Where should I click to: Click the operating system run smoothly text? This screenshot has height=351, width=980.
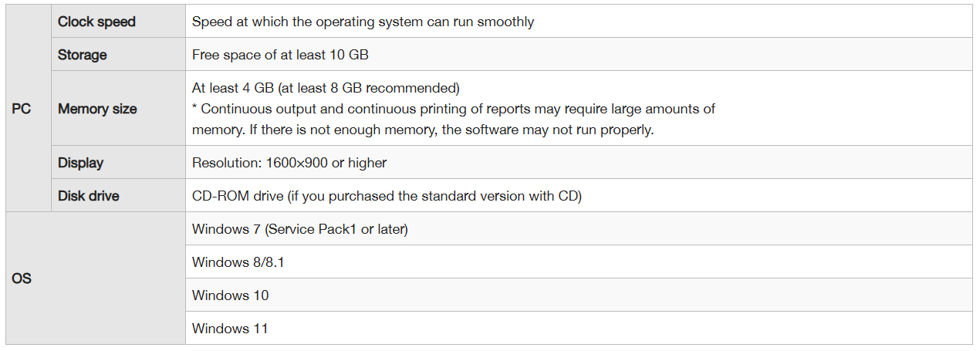pos(363,22)
